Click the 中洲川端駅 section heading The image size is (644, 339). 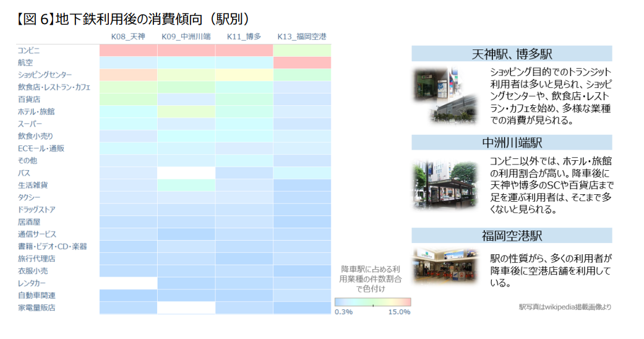coord(512,142)
